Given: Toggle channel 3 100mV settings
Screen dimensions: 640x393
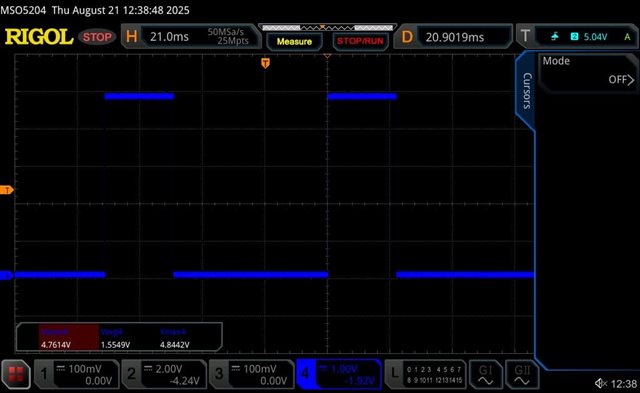Looking at the screenshot, I should coord(251,374).
